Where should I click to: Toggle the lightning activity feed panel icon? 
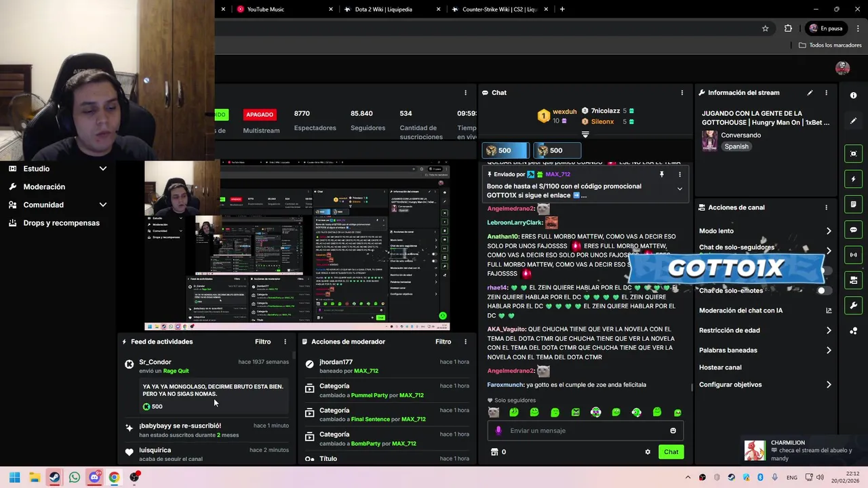coord(853,179)
